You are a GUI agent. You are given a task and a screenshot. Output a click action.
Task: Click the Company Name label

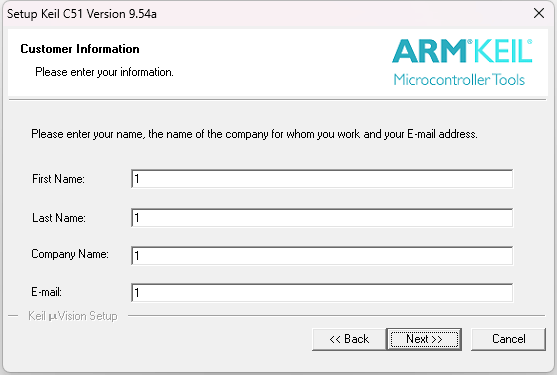(x=70, y=254)
